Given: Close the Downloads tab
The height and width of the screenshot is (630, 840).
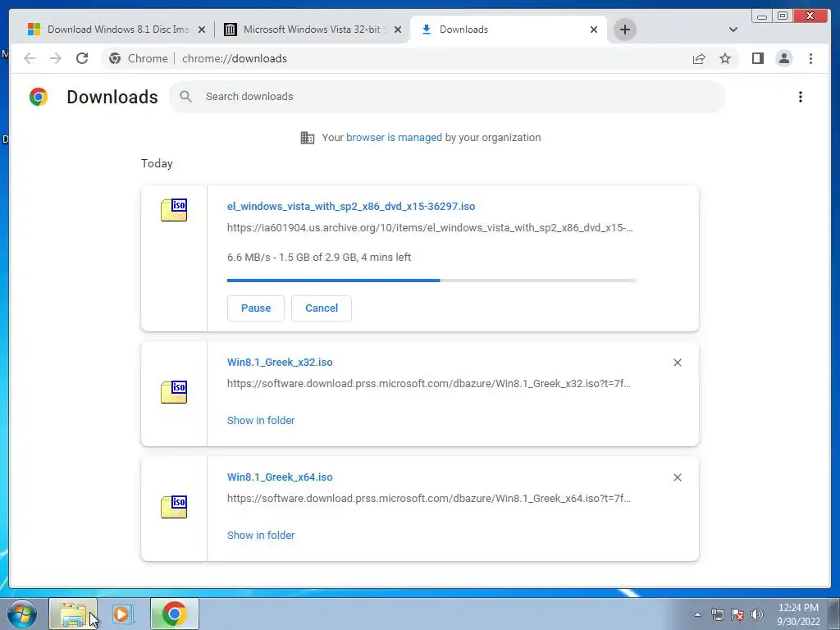Looking at the screenshot, I should (594, 30).
